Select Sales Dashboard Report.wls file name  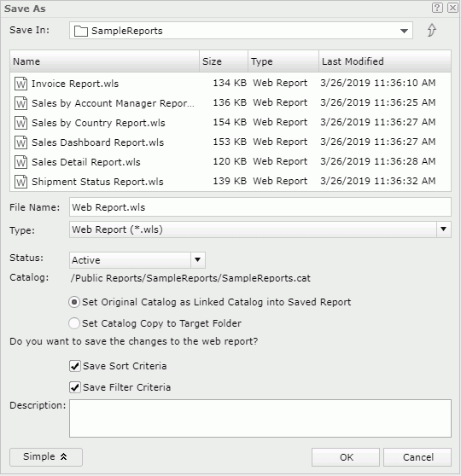[97, 142]
